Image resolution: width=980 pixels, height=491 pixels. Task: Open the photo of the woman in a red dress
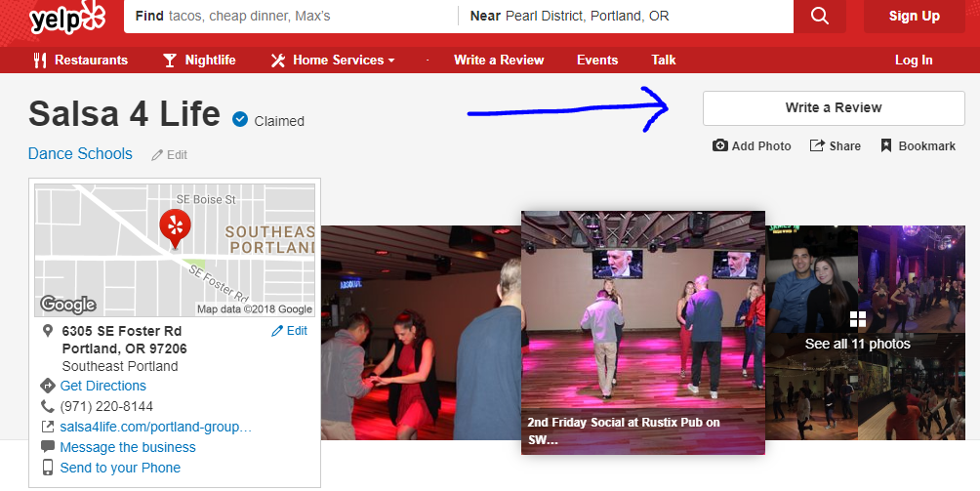(x=422, y=332)
